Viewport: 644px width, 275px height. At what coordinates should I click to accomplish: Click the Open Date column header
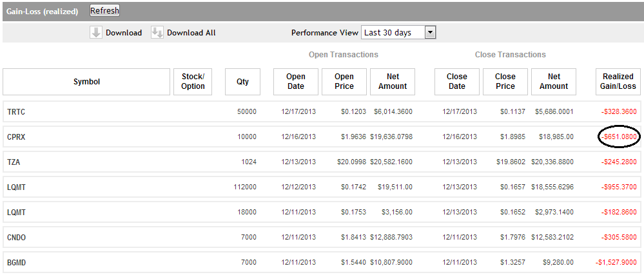point(296,82)
